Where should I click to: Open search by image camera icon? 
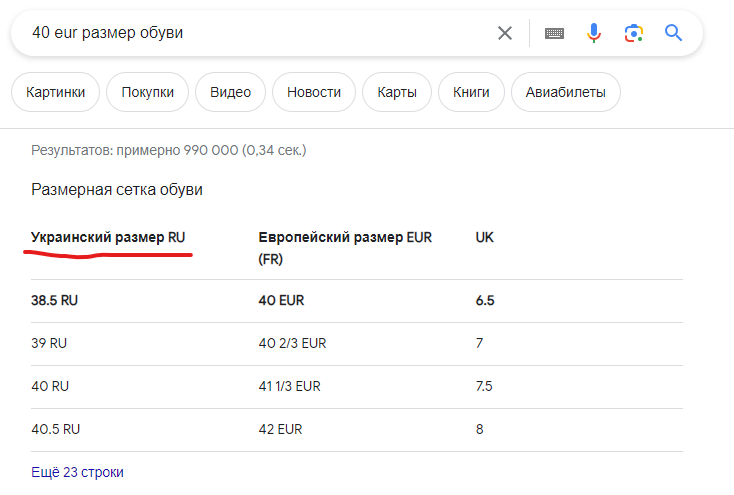click(633, 33)
